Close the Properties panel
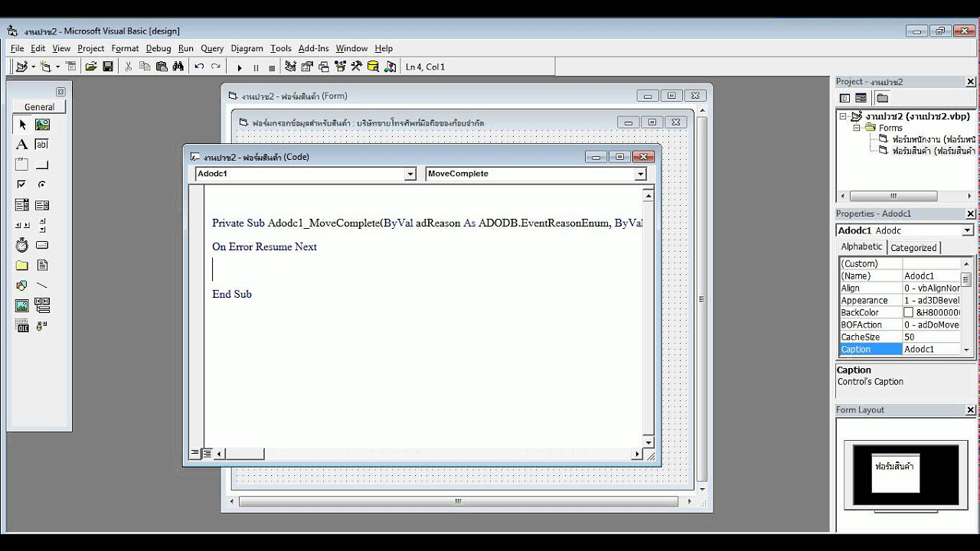The image size is (980, 551). (971, 214)
